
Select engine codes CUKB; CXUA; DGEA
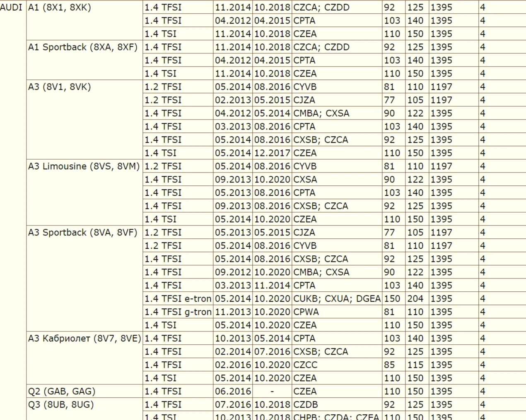pos(337,299)
